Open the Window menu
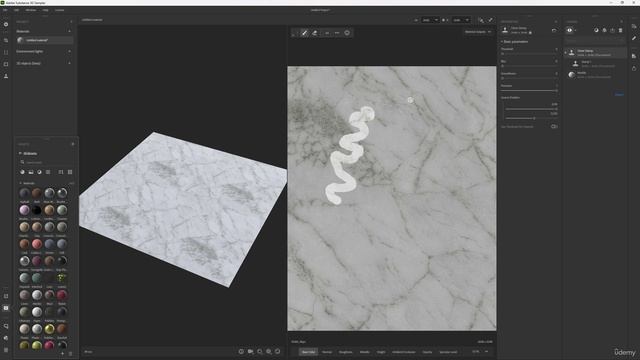The image size is (640, 360). [x=31, y=10]
